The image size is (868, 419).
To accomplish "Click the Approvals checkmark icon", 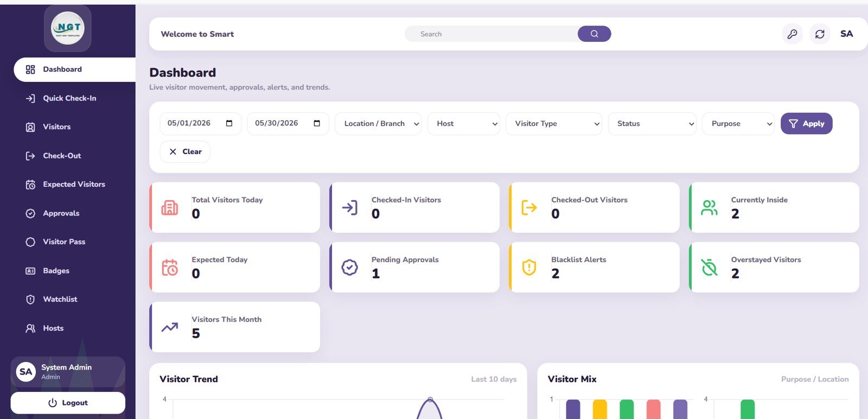I will [30, 213].
